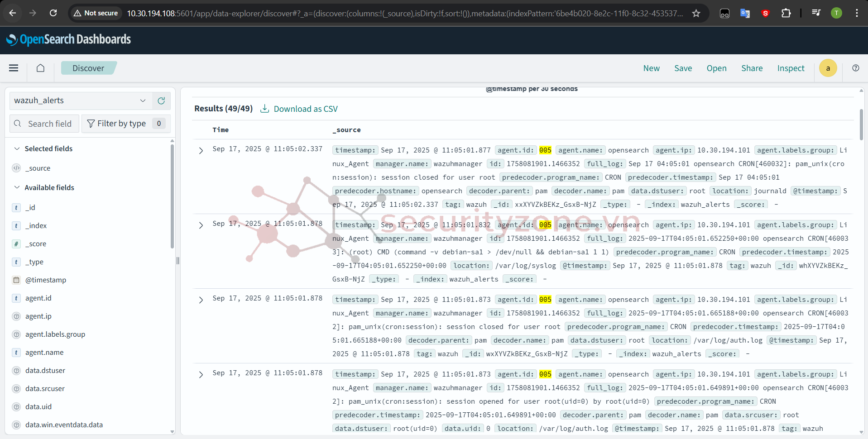
Task: Expand the row with session opened for root
Action: click(201, 375)
